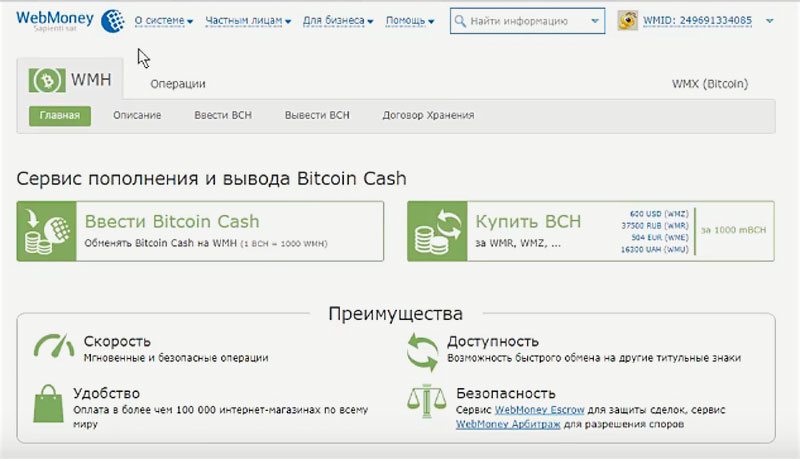This screenshot has width=800, height=459.
Task: Click the 600 USD (WMZ) rate
Action: pyautogui.click(x=659, y=214)
